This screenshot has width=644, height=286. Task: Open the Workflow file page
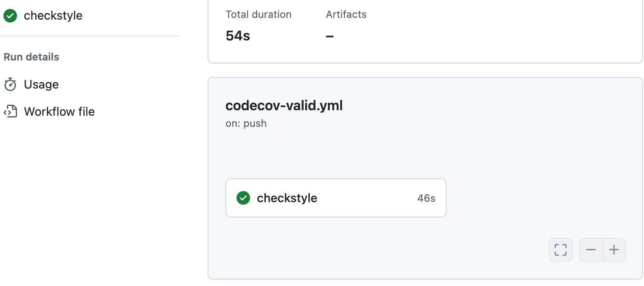coord(59,112)
